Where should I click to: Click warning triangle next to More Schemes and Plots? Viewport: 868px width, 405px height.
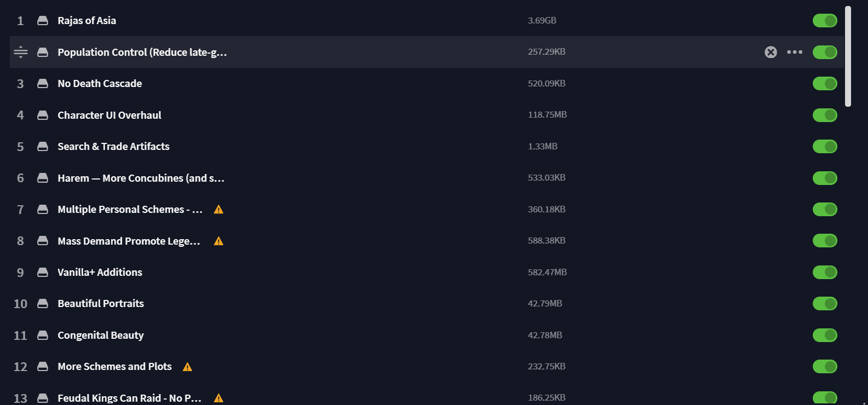(x=188, y=367)
